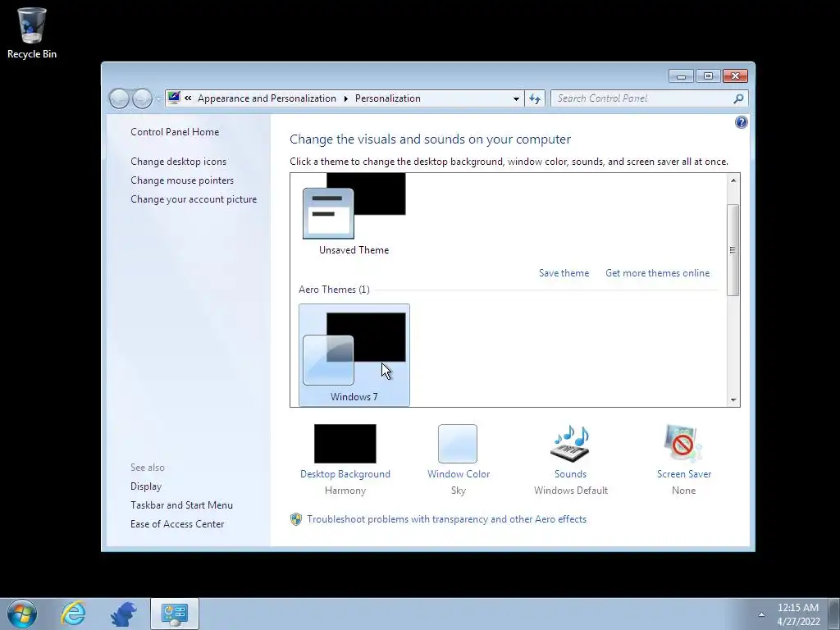Image resolution: width=840 pixels, height=630 pixels.
Task: Click the theme list scroll-up arrow
Action: [733, 180]
